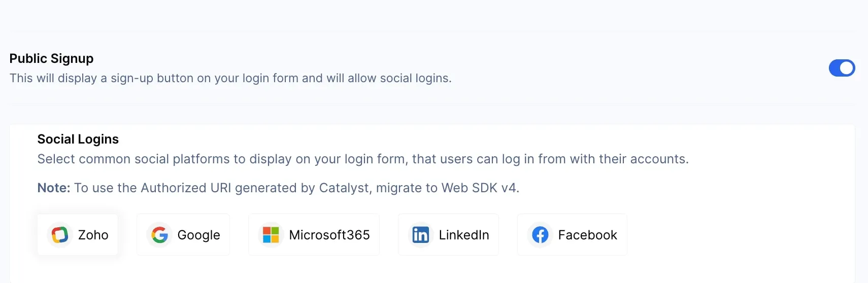Click the "Zoho" text label
868x283 pixels.
click(x=93, y=235)
